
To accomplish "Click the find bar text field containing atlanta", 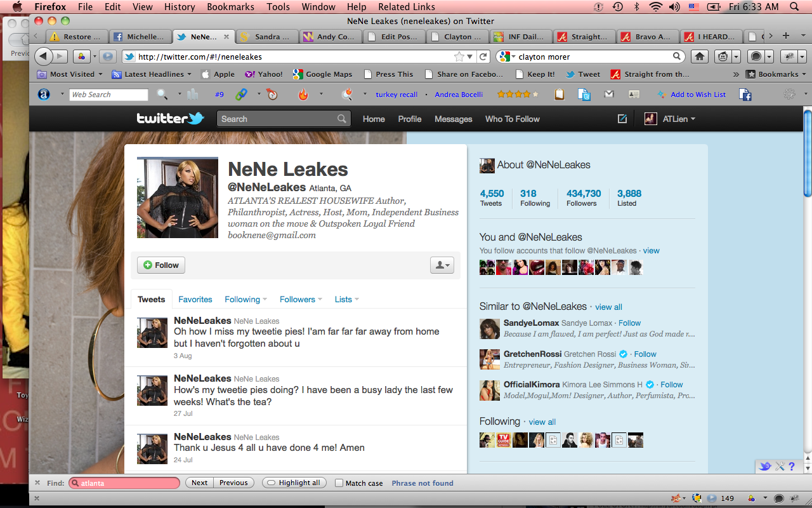I will pyautogui.click(x=125, y=483).
